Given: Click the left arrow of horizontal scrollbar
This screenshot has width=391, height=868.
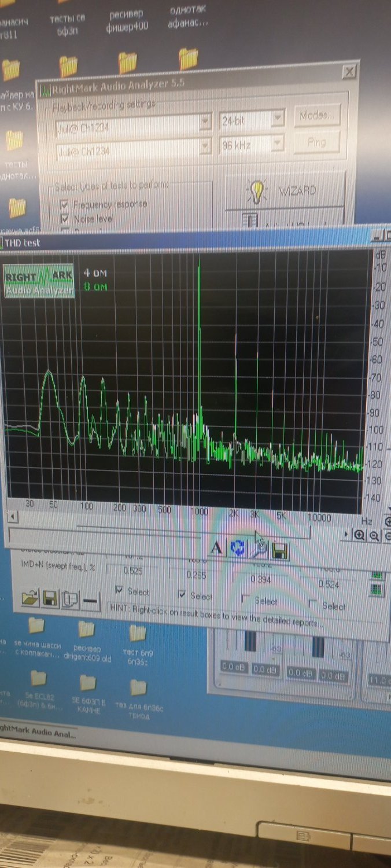Looking at the screenshot, I should coord(12,516).
